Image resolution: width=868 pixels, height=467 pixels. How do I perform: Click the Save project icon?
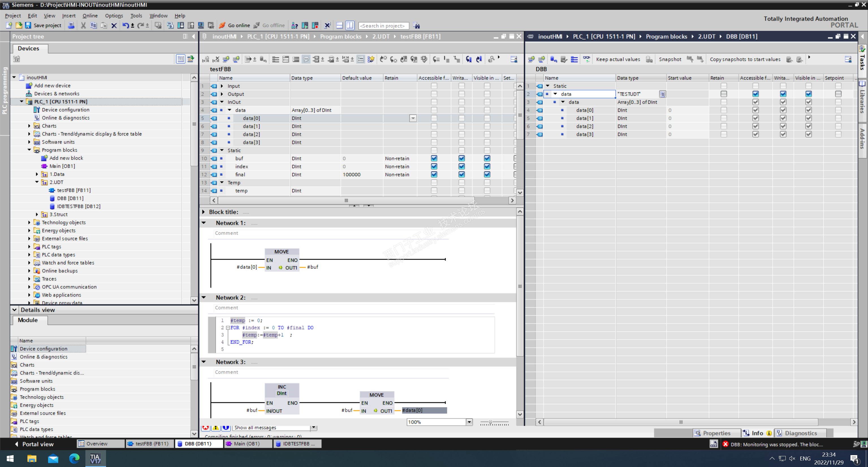(x=28, y=25)
